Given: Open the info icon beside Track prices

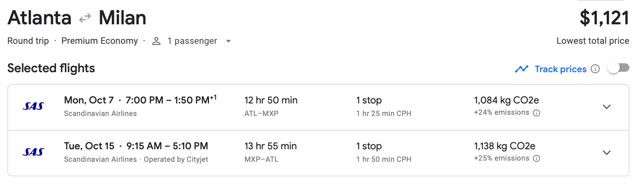Looking at the screenshot, I should click(x=595, y=69).
